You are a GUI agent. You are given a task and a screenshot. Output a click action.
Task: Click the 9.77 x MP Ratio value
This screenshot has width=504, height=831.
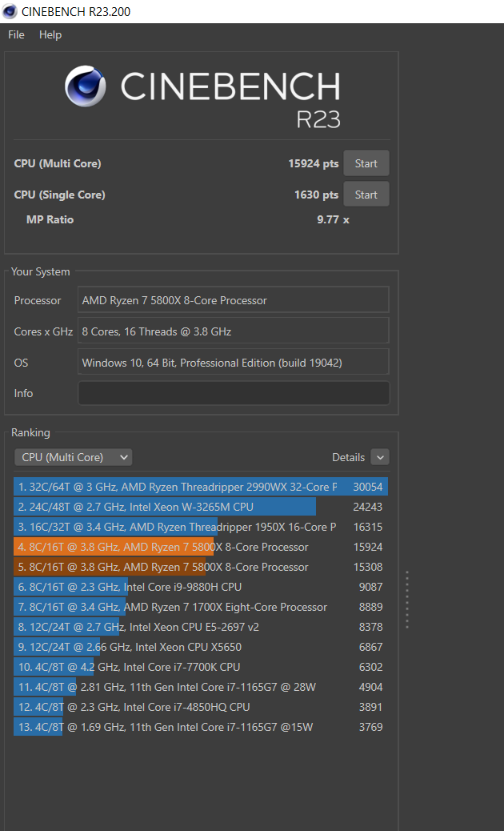(333, 219)
